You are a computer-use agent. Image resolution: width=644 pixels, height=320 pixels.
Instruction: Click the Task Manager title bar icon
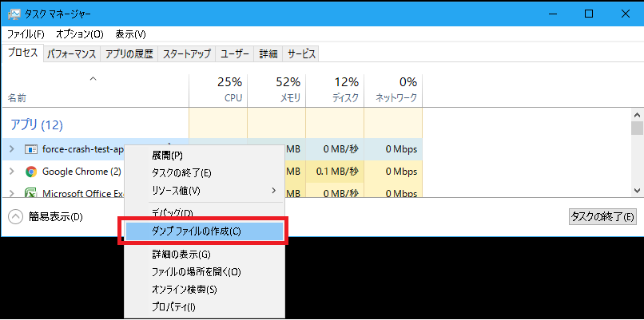[14, 14]
